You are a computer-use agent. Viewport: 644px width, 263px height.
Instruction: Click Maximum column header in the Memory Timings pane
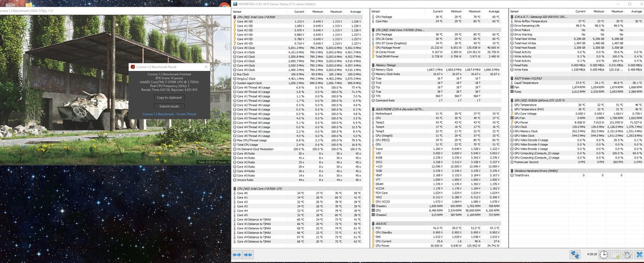coord(474,11)
